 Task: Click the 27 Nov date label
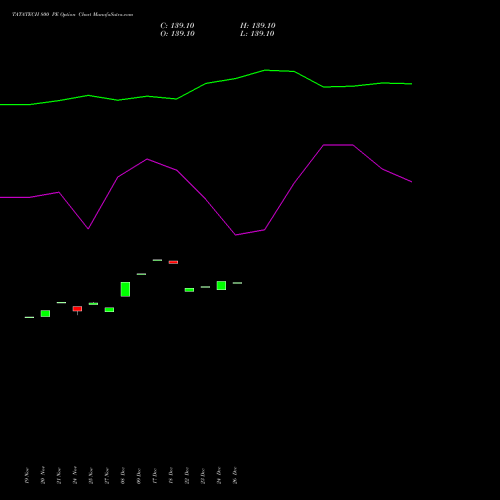click(107, 475)
